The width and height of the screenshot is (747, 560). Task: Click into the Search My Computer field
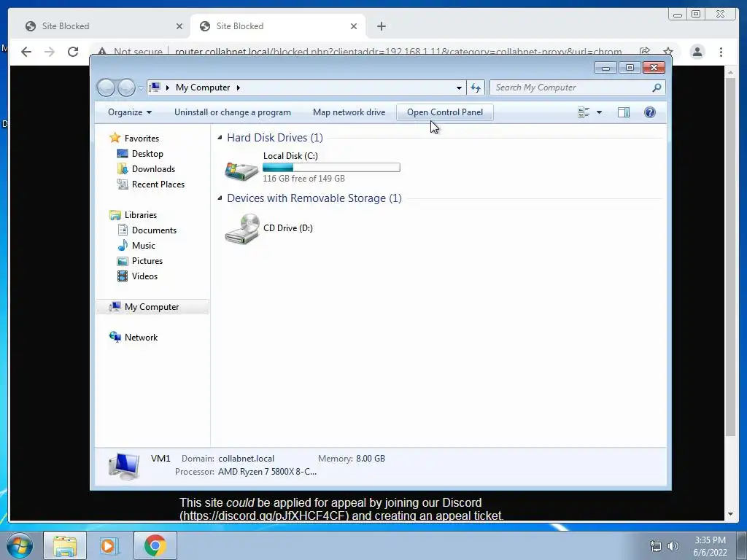[572, 87]
